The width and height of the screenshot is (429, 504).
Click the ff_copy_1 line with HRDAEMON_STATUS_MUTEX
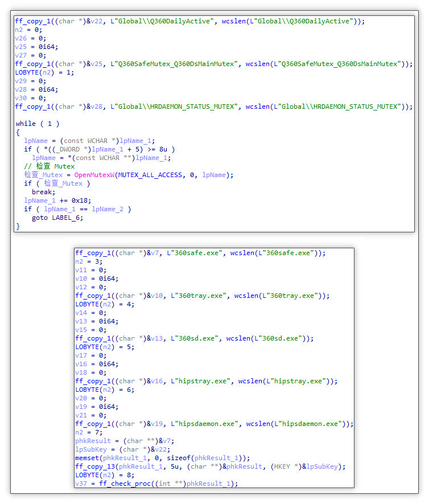[x=213, y=106]
